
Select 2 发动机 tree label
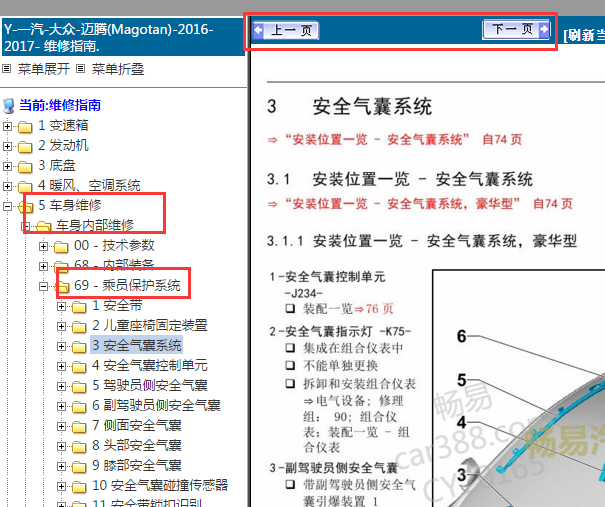point(63,145)
